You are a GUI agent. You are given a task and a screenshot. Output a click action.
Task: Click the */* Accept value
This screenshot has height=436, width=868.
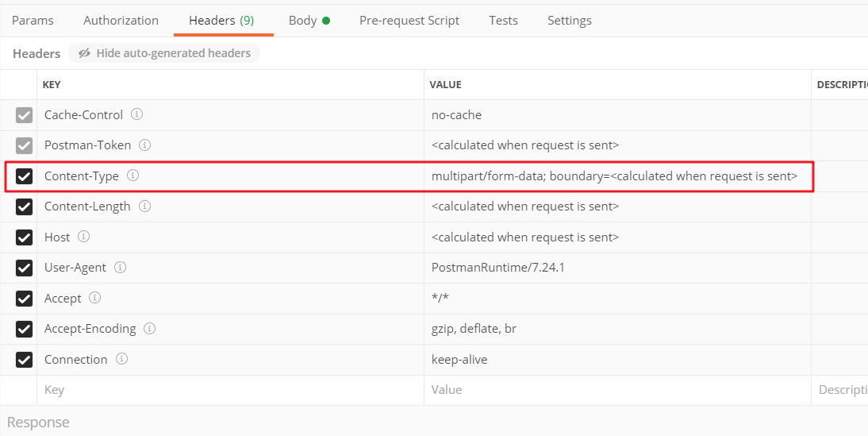[440, 298]
